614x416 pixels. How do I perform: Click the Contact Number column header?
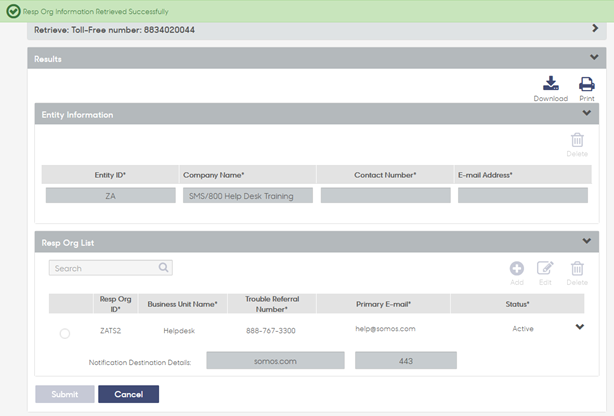(385, 175)
